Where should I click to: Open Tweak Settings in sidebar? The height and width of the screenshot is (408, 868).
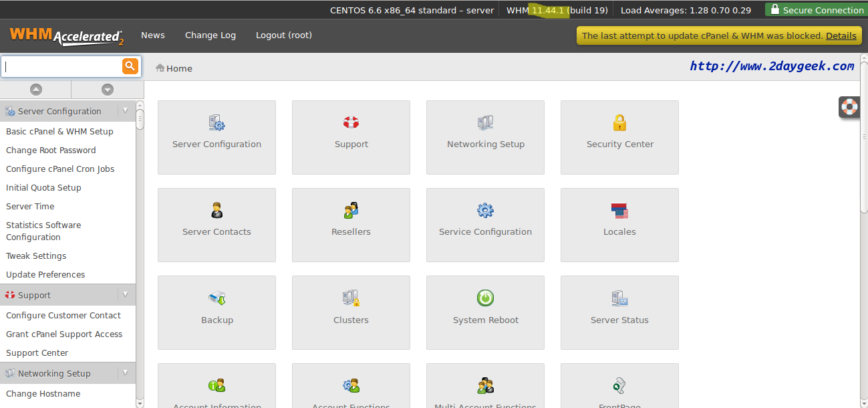click(x=36, y=256)
